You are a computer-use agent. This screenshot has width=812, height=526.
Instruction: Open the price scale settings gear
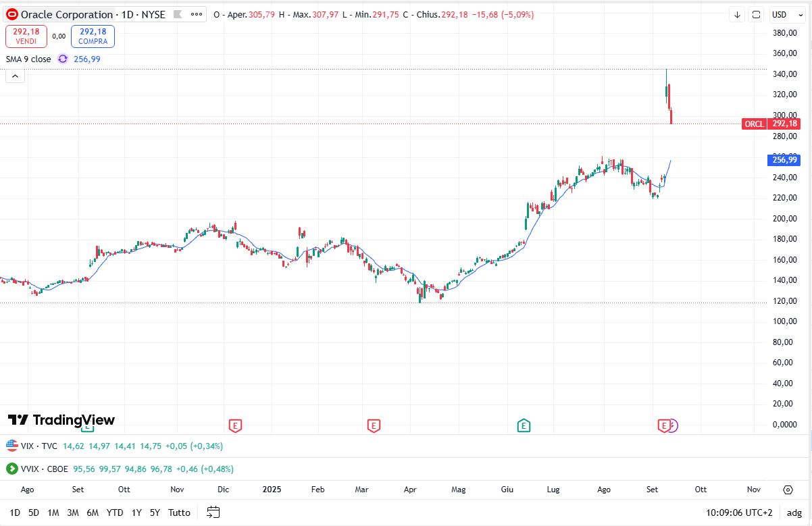788,490
